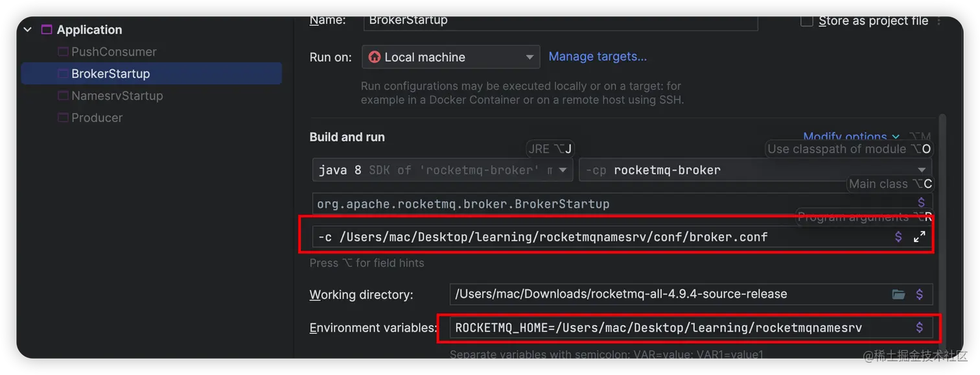Select the NamesrvStartup run configuration
The image size is (980, 375).
(117, 95)
